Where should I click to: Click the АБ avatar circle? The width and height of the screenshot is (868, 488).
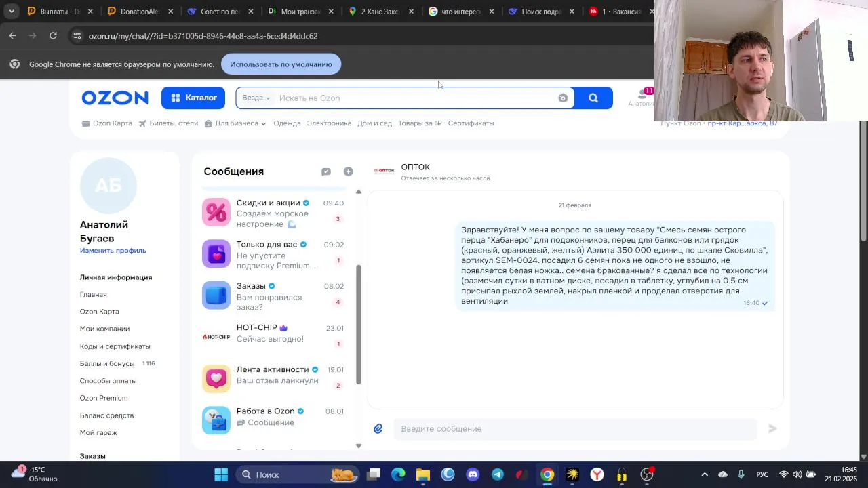pyautogui.click(x=108, y=186)
